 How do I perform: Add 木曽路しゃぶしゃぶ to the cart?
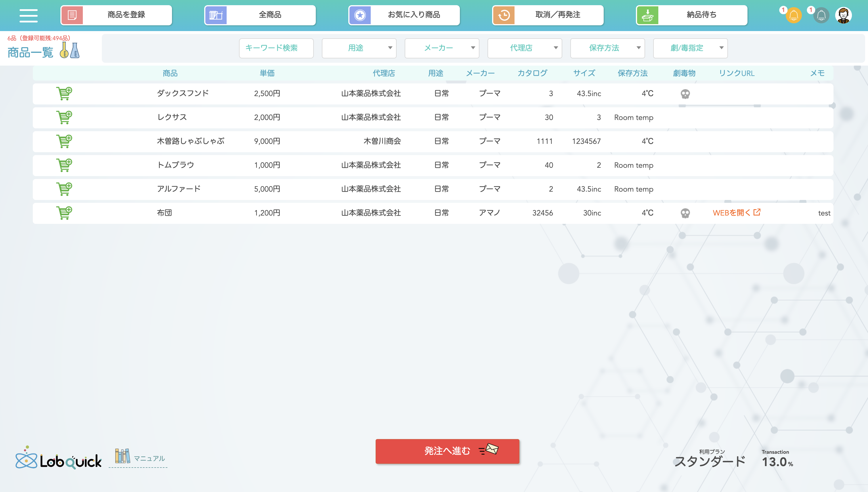click(64, 141)
